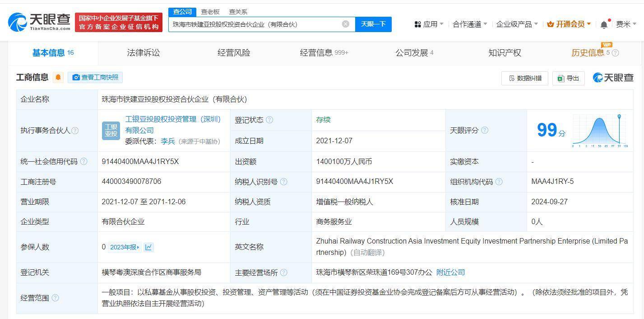Click the orange alert bell beside 工商信息

click(x=58, y=77)
